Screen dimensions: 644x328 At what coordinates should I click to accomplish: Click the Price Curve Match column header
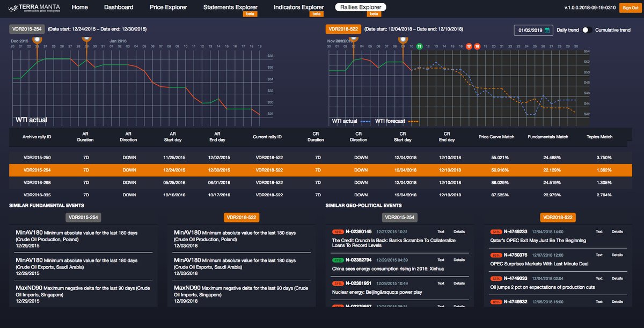pyautogui.click(x=496, y=137)
